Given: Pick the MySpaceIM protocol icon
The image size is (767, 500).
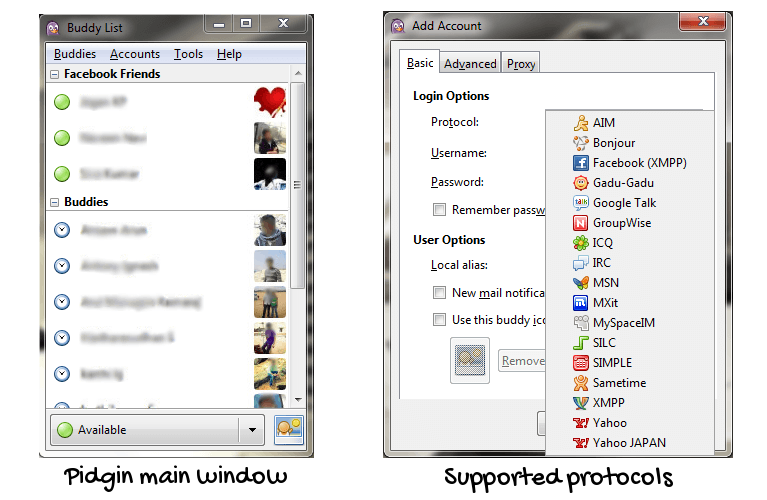Looking at the screenshot, I should click(581, 323).
